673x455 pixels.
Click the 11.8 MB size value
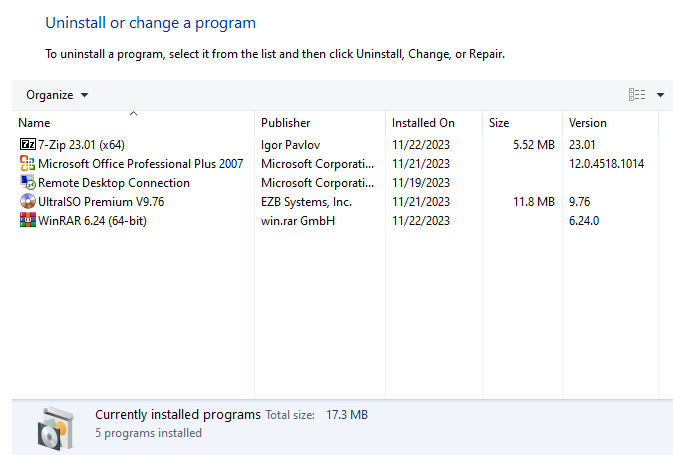534,202
